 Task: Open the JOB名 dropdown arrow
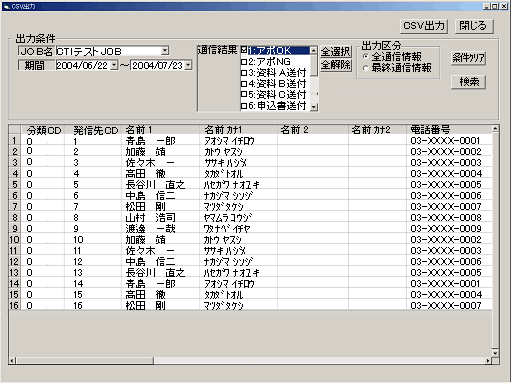pyautogui.click(x=165, y=51)
